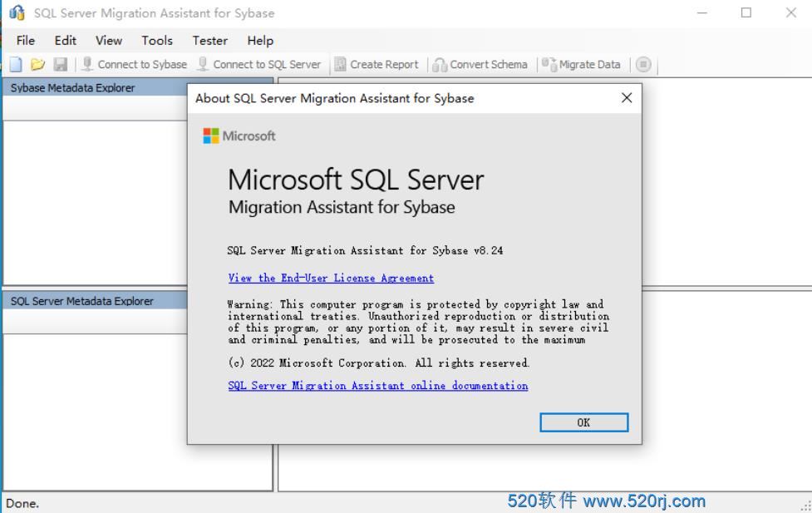The image size is (812, 513).
Task: Open the End-User License Agreement link
Action: 331,279
